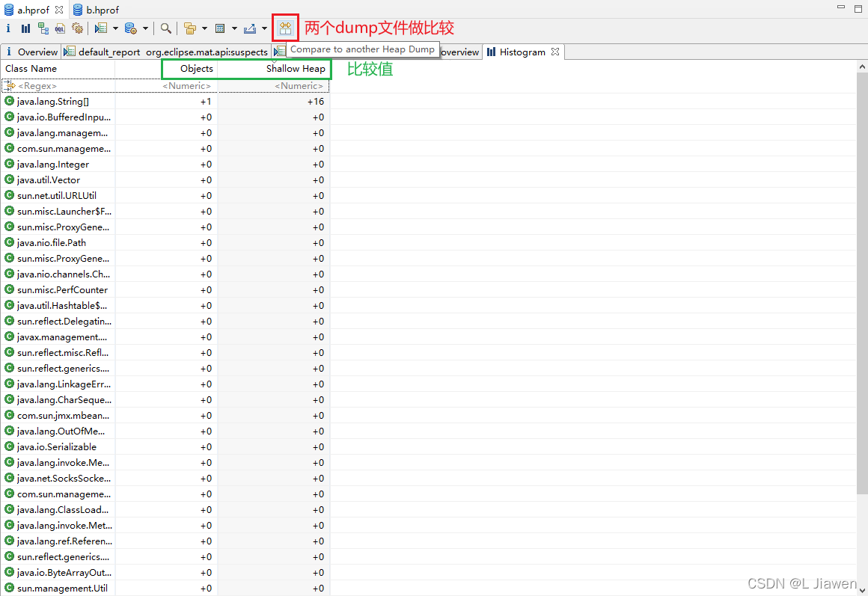Open the heap dump Overview info icon in toolbar
Viewport: 868px width, 596px height.
point(8,28)
